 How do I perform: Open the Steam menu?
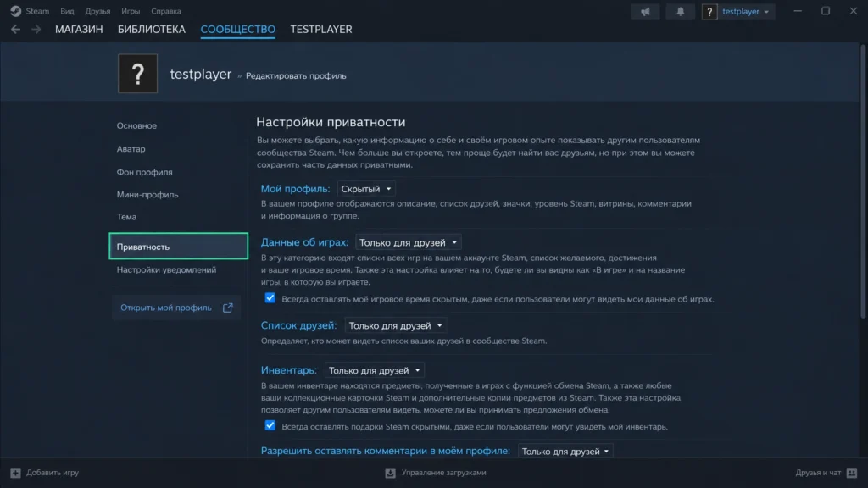[37, 11]
